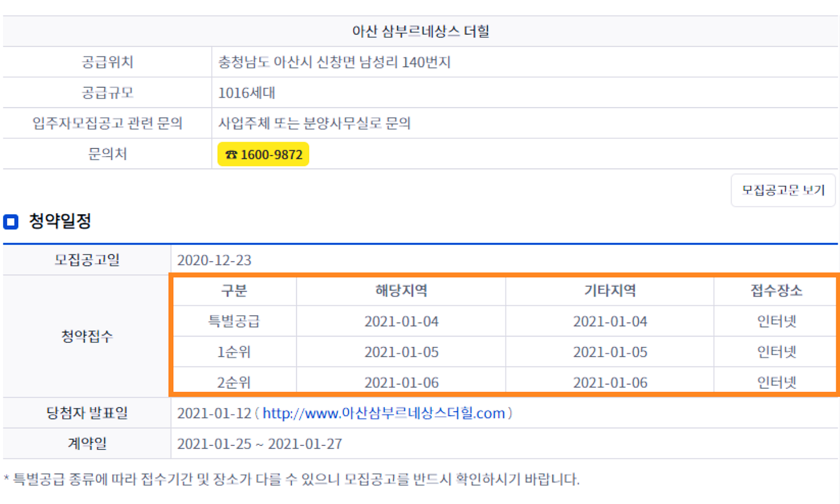
Task: Select the title 아산 삼부르네상스 더힐
Action: click(x=420, y=32)
